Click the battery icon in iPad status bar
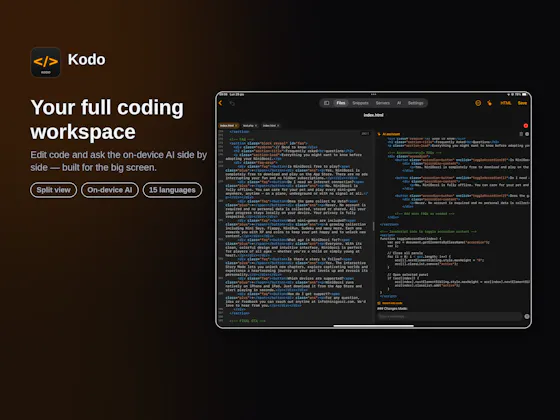Screen dimensions: 560x420 [524, 95]
